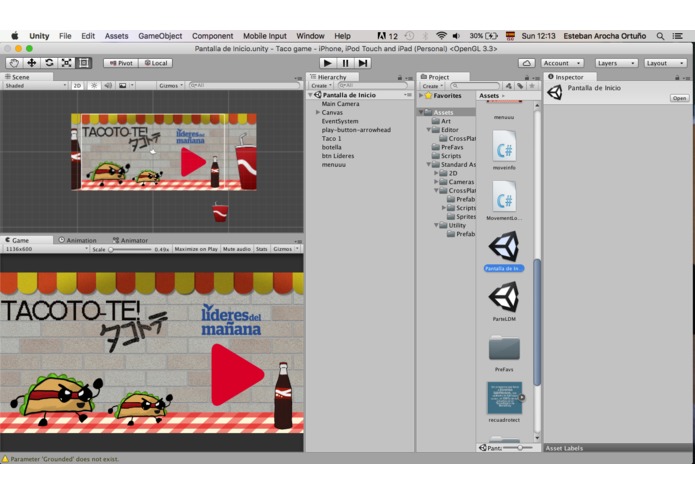Screen dimensions: 695x494
Task: Select moveinfo C# script asset
Action: point(504,150)
